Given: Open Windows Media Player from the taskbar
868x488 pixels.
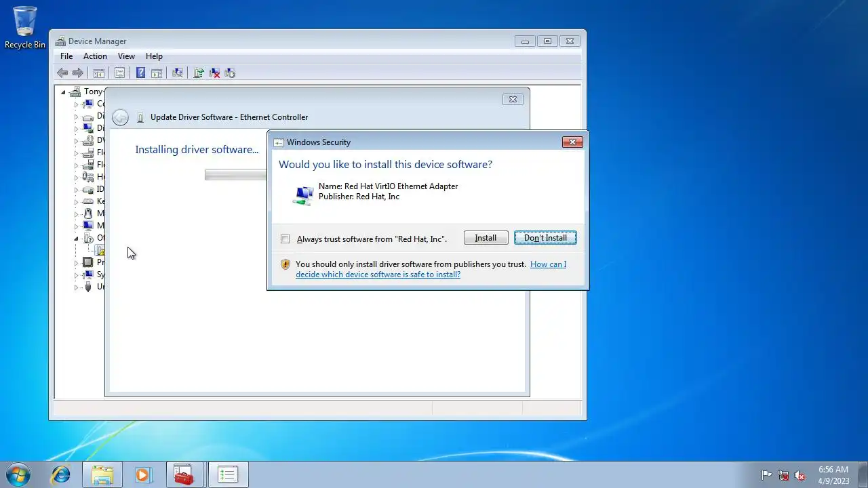Looking at the screenshot, I should [143, 475].
